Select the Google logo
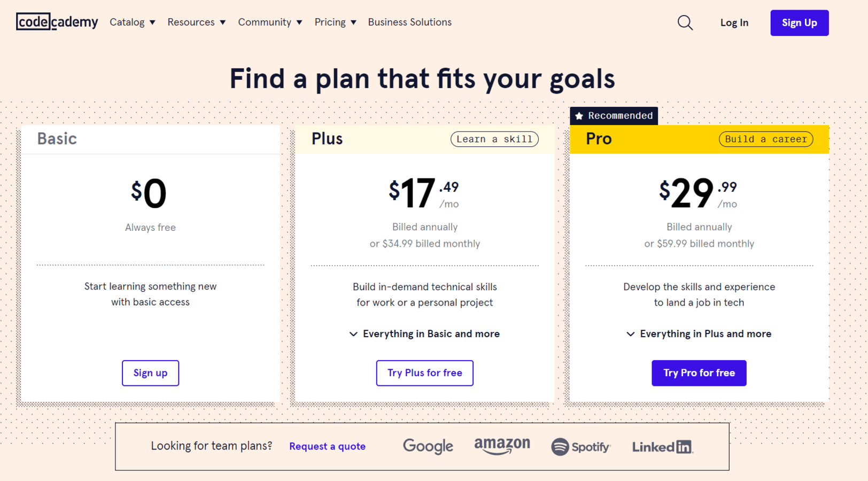868x481 pixels. [x=428, y=446]
